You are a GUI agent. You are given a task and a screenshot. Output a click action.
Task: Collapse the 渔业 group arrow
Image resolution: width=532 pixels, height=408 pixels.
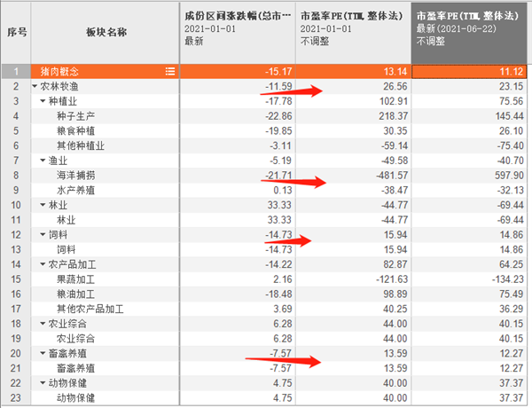coord(42,161)
